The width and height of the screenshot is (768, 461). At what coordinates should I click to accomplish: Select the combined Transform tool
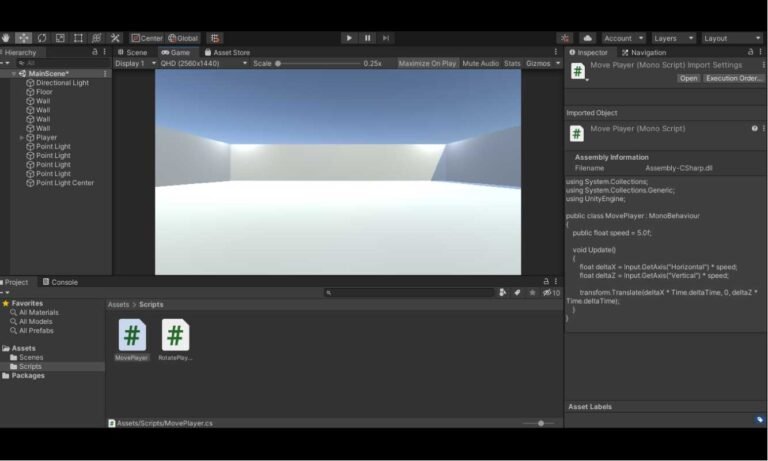click(96, 38)
